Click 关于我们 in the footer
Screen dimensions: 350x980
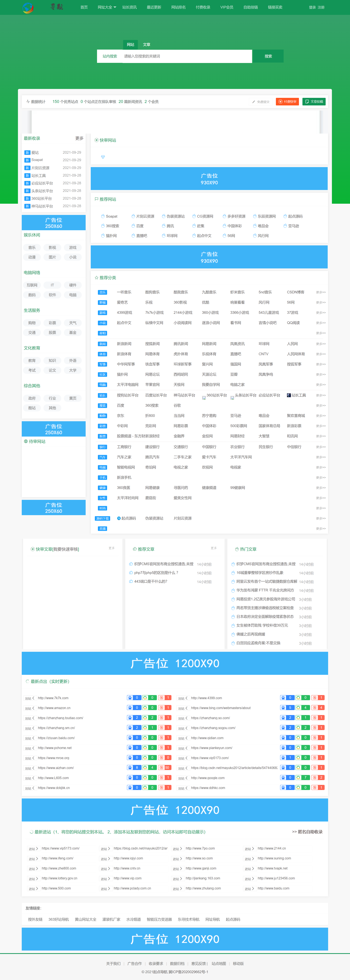pyautogui.click(x=113, y=964)
